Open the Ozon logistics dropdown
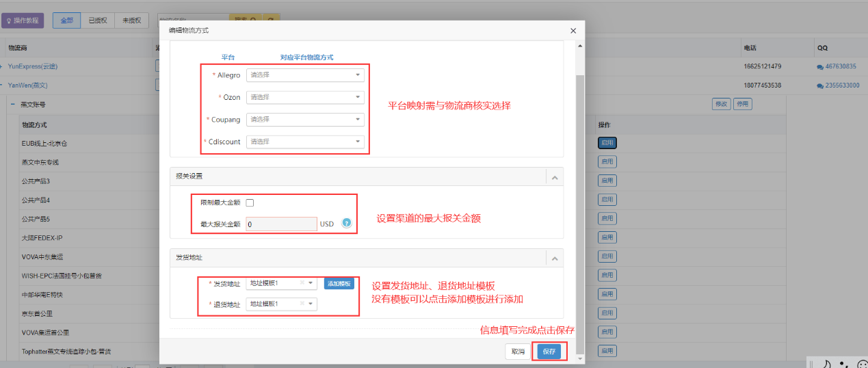 [305, 97]
